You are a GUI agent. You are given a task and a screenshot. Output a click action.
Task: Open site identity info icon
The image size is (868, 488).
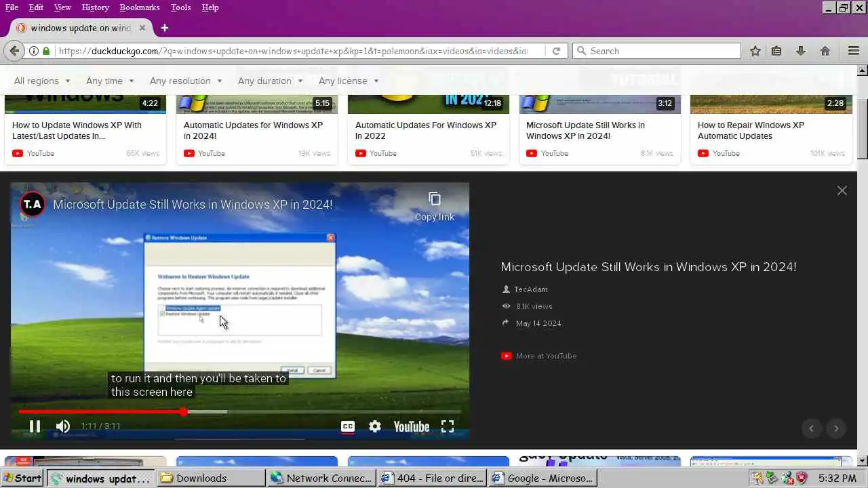(x=34, y=51)
